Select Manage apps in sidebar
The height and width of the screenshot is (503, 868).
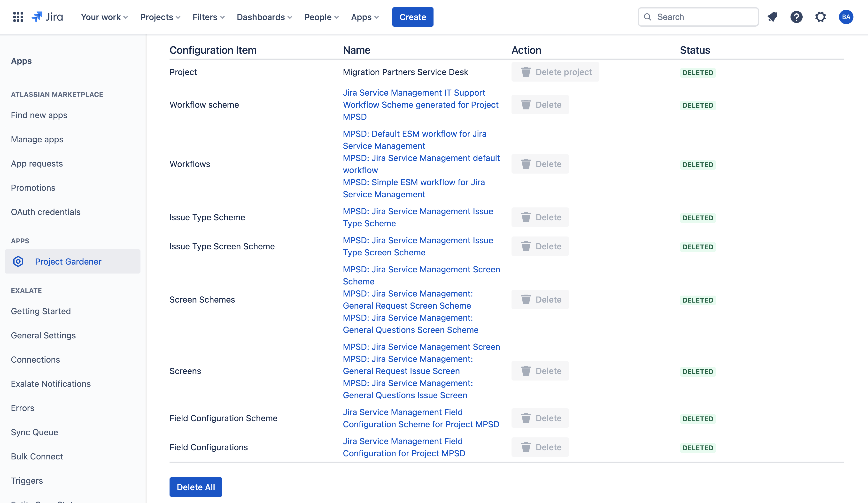click(37, 139)
